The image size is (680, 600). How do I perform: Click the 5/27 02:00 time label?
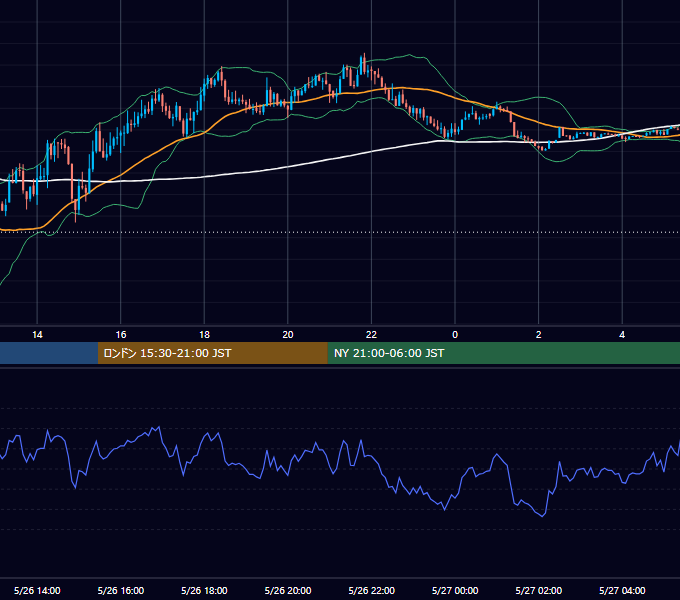(539, 590)
